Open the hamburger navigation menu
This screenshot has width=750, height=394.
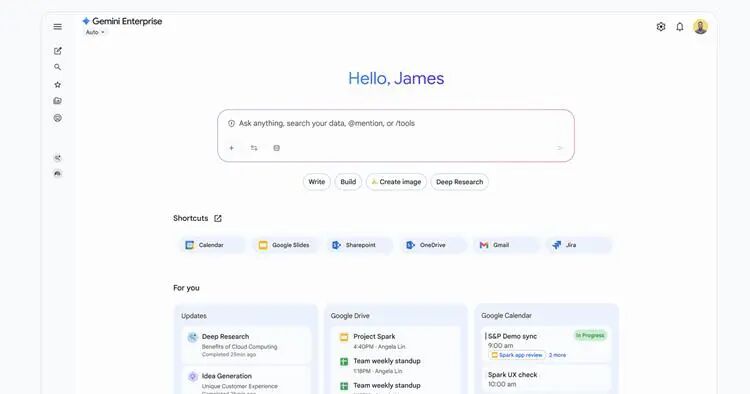pos(57,27)
